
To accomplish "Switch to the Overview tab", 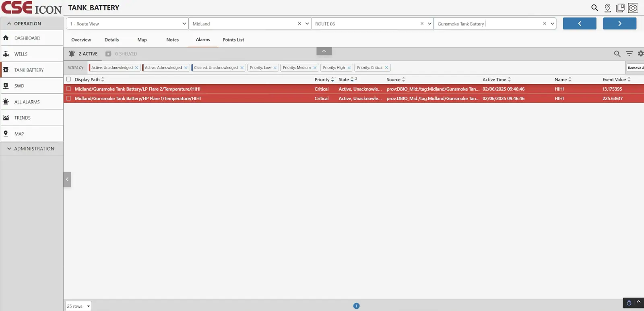I will [x=81, y=39].
